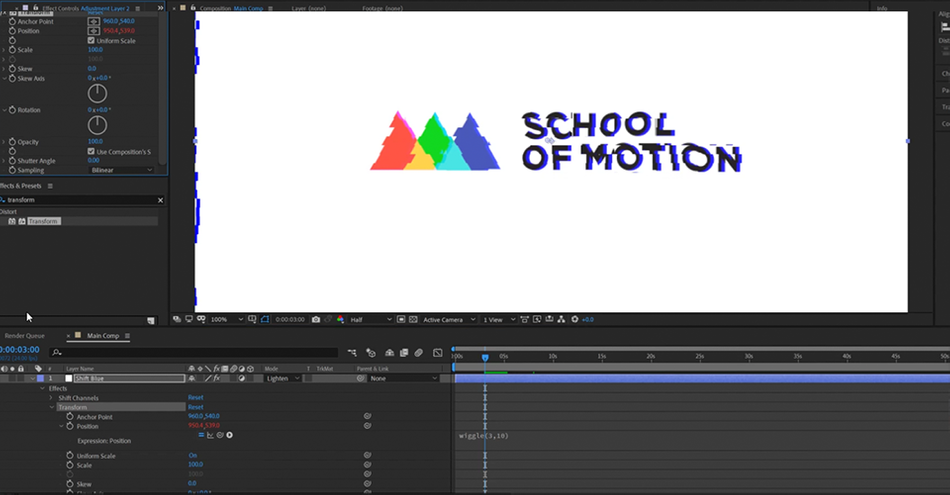Toggle Shutter Angle stopwatch
Screen dimensions: 950x495
coord(12,161)
